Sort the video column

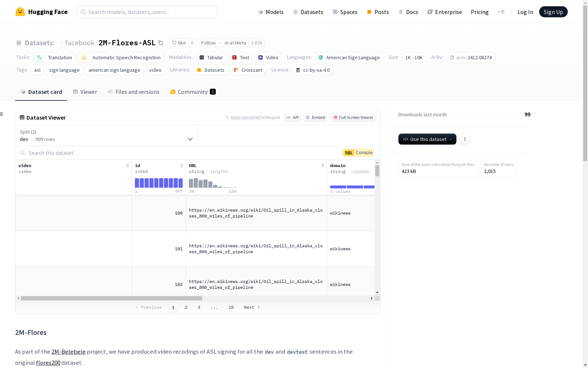pos(128,166)
